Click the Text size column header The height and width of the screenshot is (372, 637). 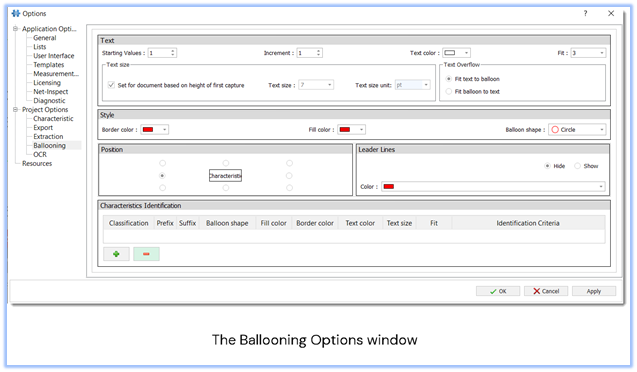point(399,223)
